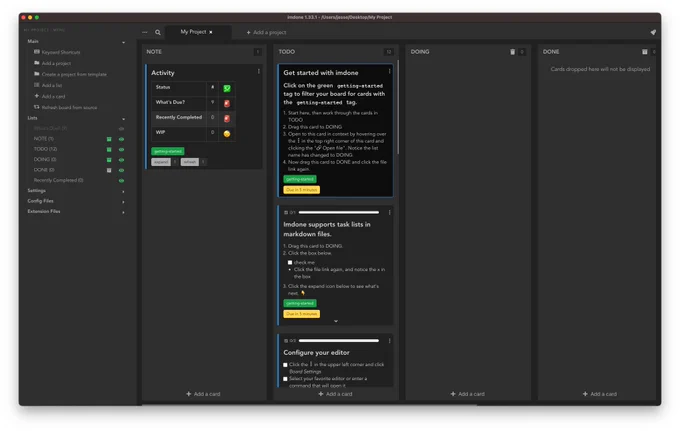Choose Add a project in sidebar Main
The height and width of the screenshot is (431, 680).
tap(52, 63)
